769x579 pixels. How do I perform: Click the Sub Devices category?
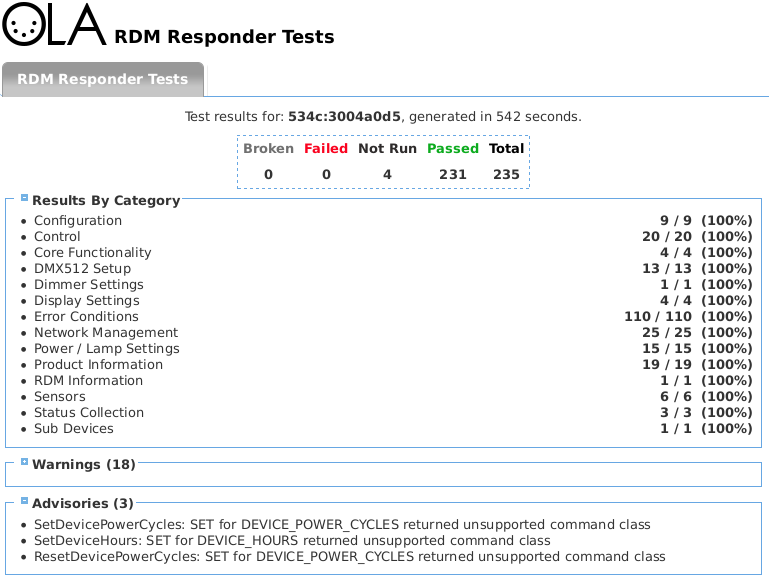click(73, 429)
